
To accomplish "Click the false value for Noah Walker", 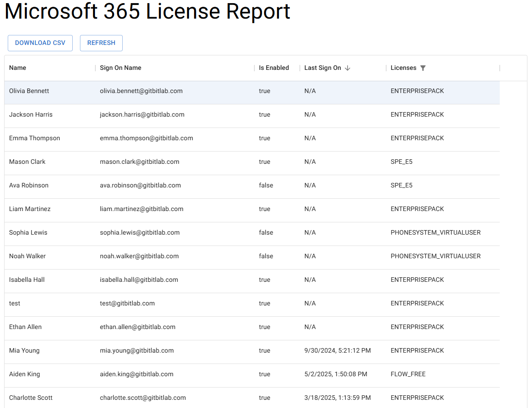I will tap(266, 256).
